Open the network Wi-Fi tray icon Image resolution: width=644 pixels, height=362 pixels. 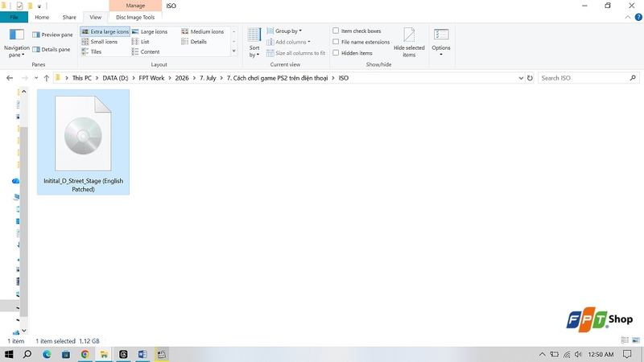567,354
